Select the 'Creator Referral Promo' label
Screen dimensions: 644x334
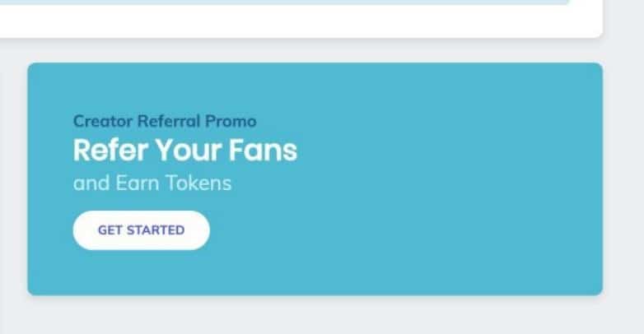(165, 121)
